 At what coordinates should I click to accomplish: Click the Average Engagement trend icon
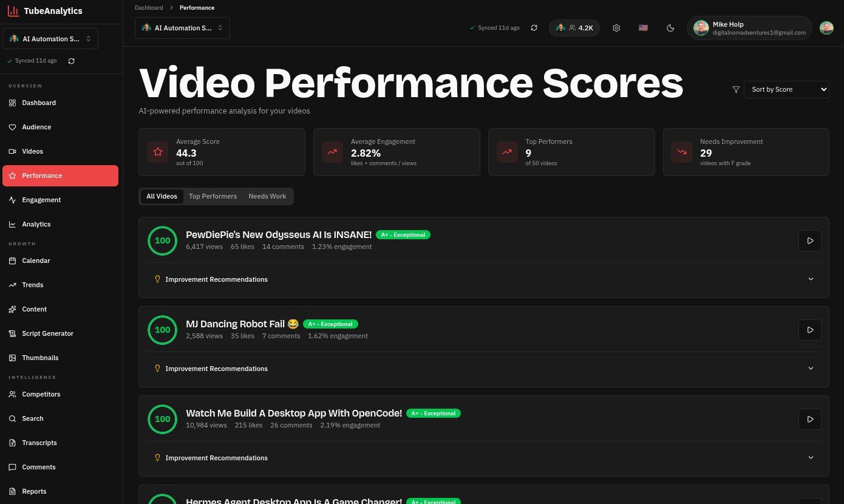(x=332, y=152)
